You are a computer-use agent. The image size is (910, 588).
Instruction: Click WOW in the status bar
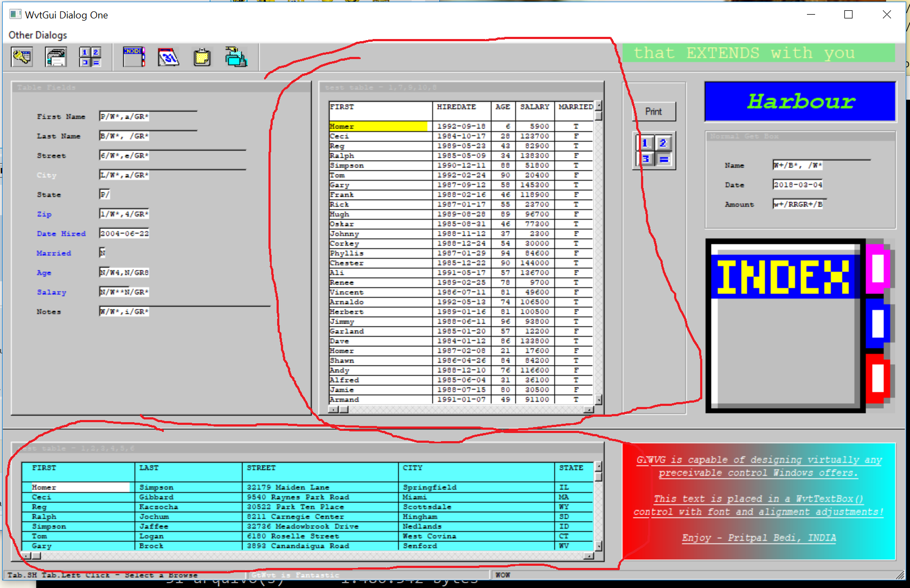503,575
